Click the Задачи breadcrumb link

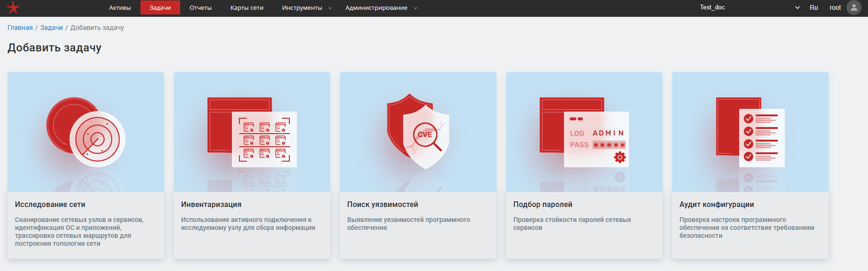pyautogui.click(x=51, y=28)
